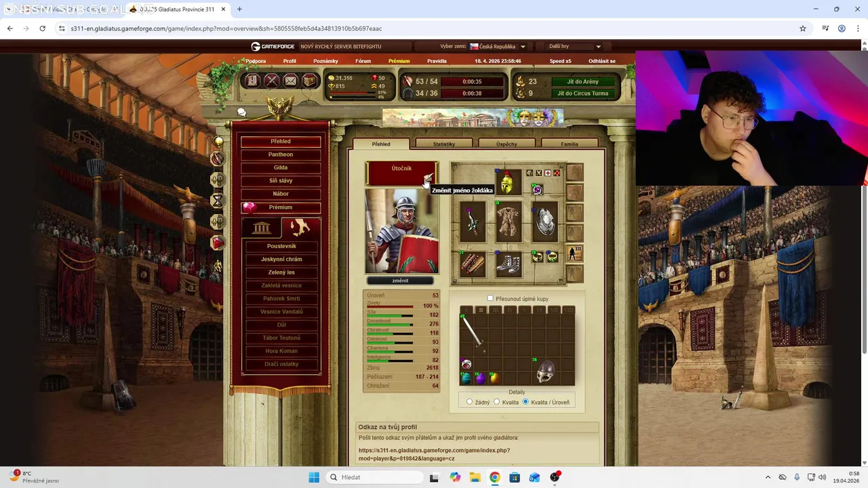The width and height of the screenshot is (868, 488).
Task: Open the envelope messages icon
Action: click(290, 81)
